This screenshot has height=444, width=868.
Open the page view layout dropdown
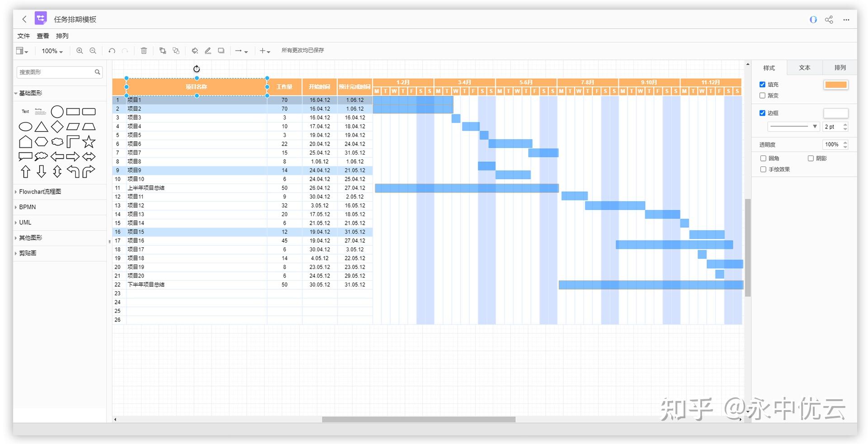(x=22, y=51)
